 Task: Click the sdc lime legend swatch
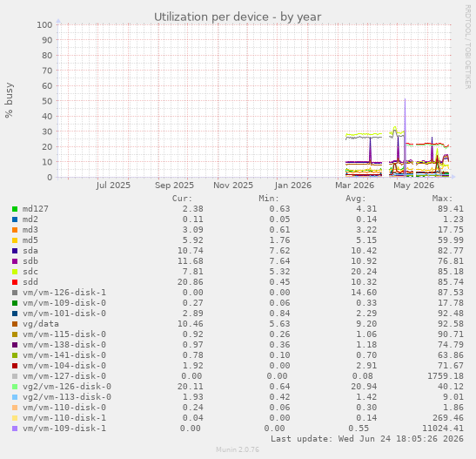click(15, 272)
